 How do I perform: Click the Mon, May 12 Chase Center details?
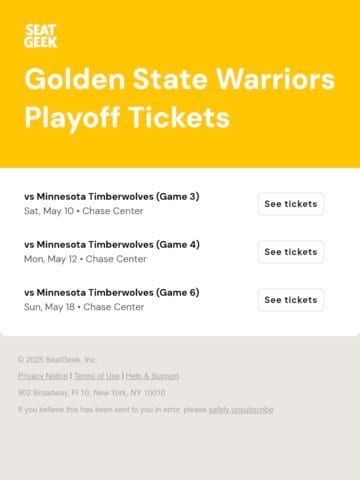click(x=85, y=259)
